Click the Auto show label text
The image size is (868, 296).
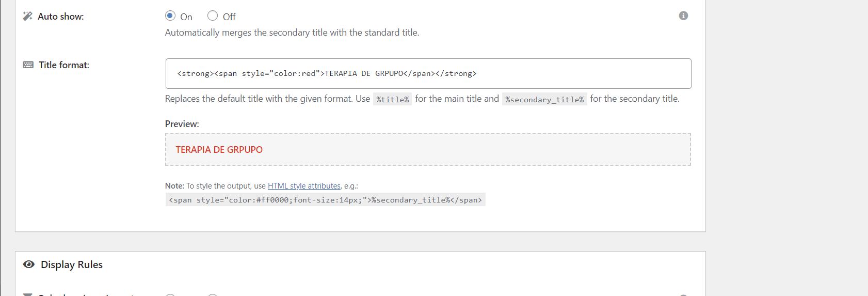60,17
